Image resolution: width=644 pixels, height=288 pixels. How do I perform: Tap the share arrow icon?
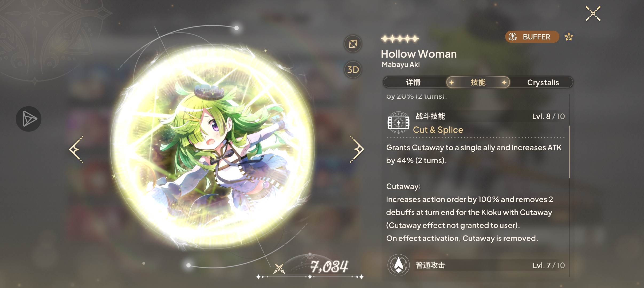coord(29,119)
